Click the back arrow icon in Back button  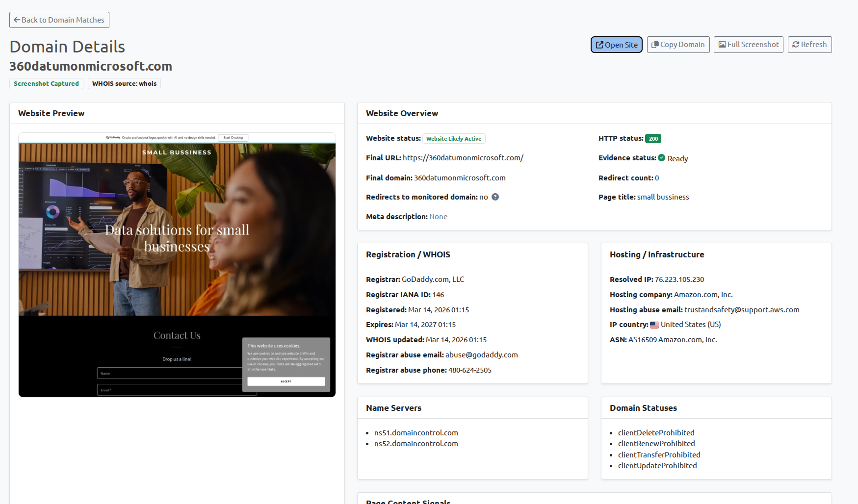(17, 20)
